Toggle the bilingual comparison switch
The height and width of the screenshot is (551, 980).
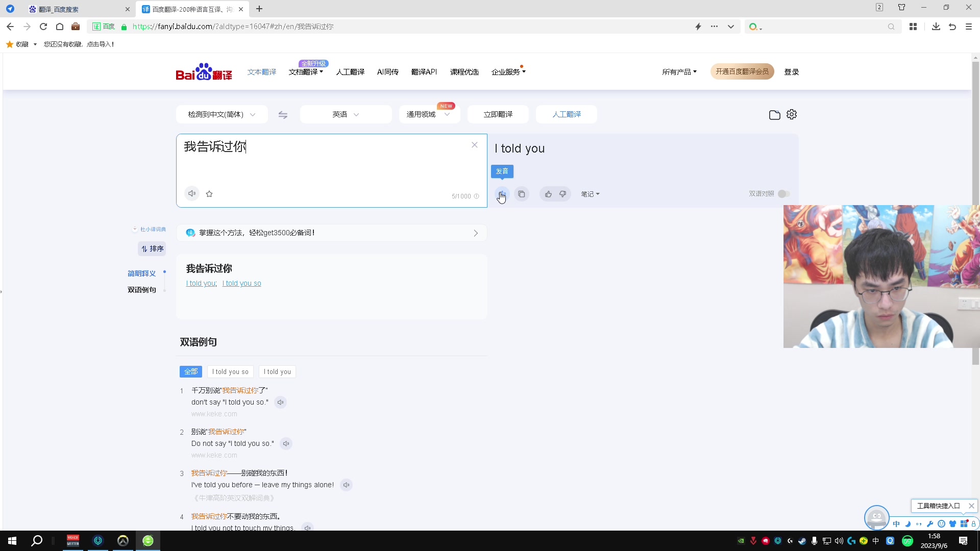click(x=784, y=194)
